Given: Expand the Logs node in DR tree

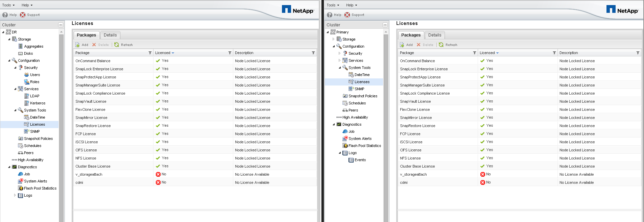Looking at the screenshot, I should coord(15,195).
